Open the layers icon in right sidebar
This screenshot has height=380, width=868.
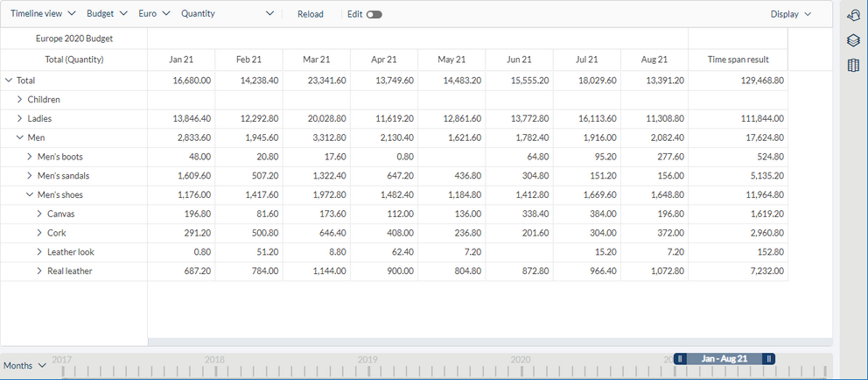853,40
